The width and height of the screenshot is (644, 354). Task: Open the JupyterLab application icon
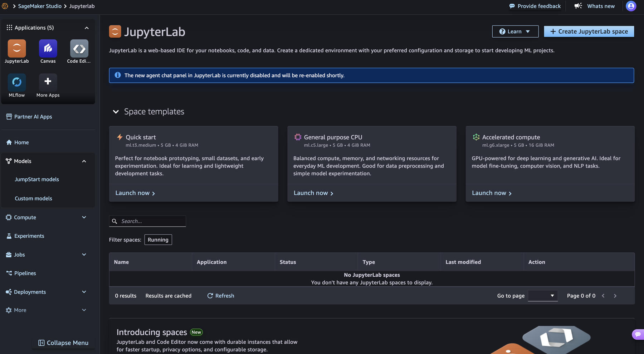pos(17,48)
